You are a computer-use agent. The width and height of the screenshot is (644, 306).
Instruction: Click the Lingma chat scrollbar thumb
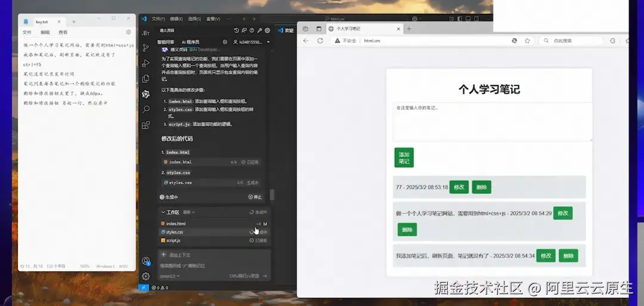(x=271, y=194)
